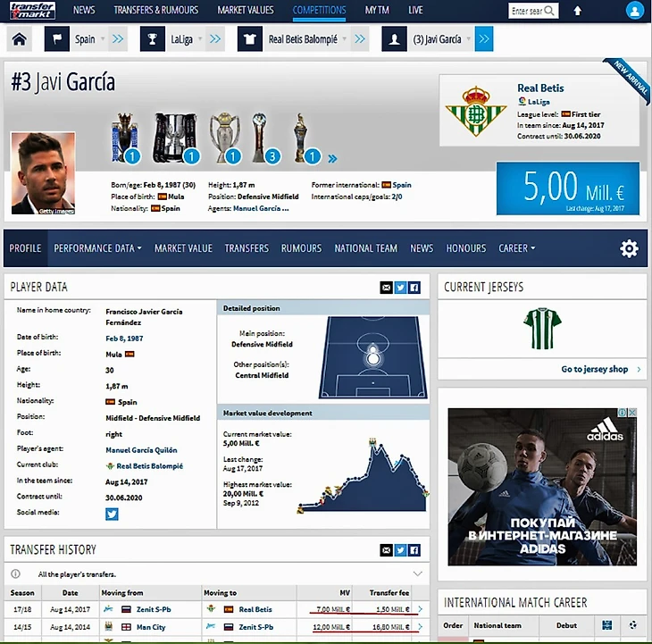The image size is (652, 644).
Task: Open the 17/18 transfer row arrow
Action: [x=420, y=609]
